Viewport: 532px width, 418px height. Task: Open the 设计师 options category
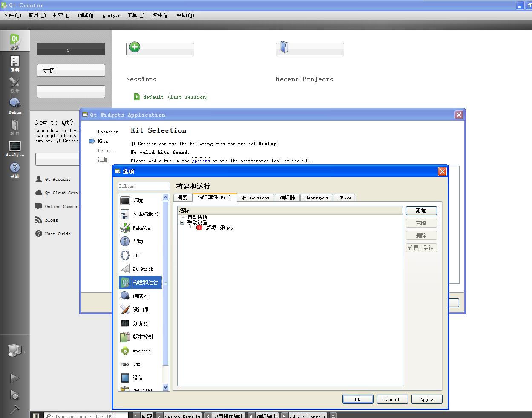click(x=140, y=309)
